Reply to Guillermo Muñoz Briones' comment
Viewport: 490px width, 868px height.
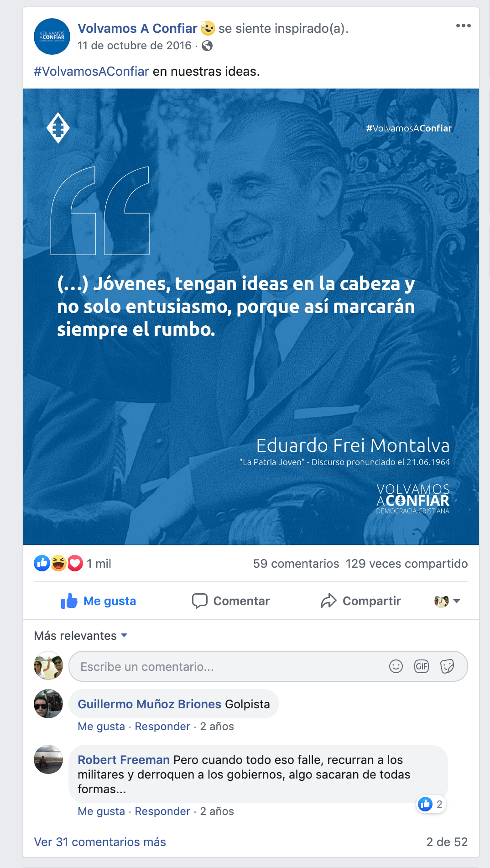[162, 727]
